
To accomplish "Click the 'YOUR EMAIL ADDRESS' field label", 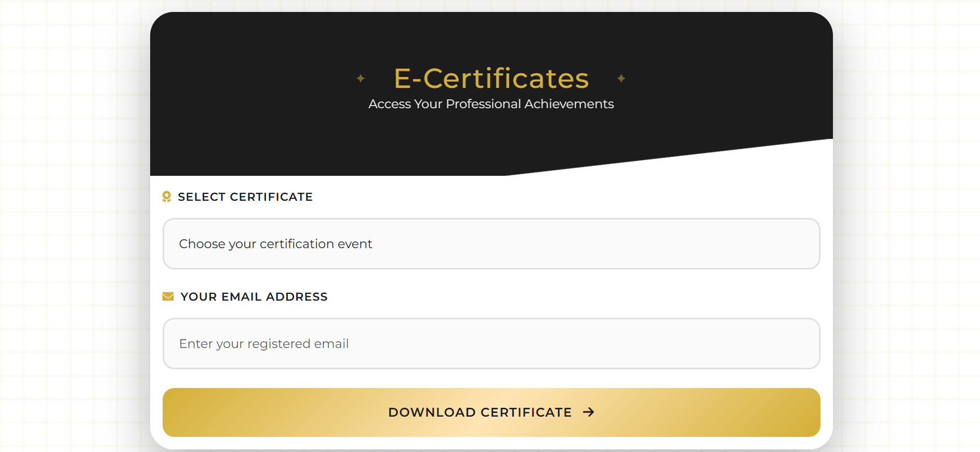I will [x=254, y=296].
